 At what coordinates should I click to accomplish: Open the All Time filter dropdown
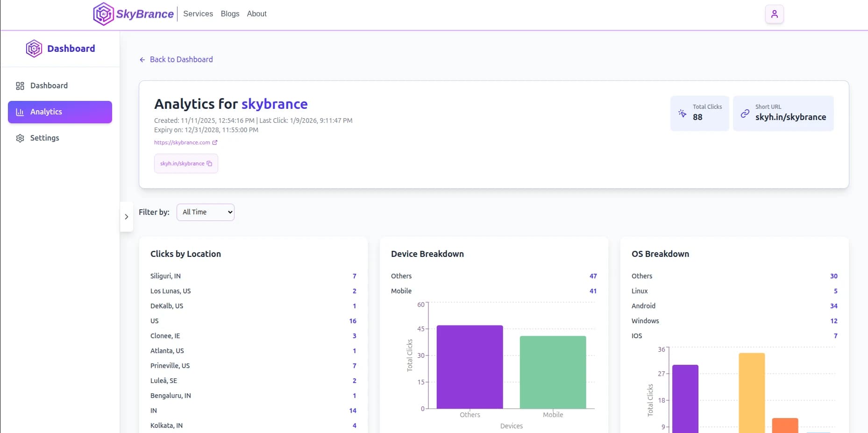(x=206, y=212)
